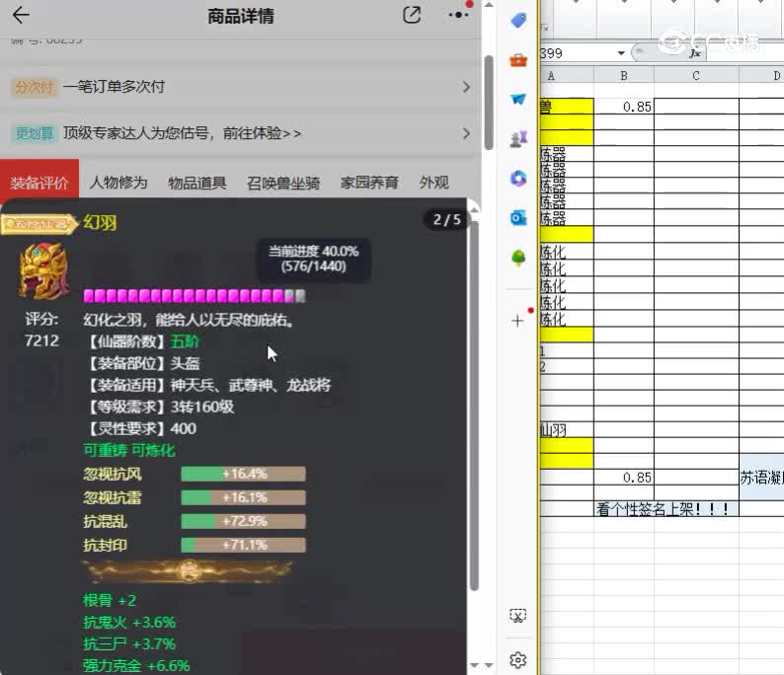The width and height of the screenshot is (784, 675).
Task: Click the 忽视抗风 +16.4% bar
Action: tap(243, 474)
